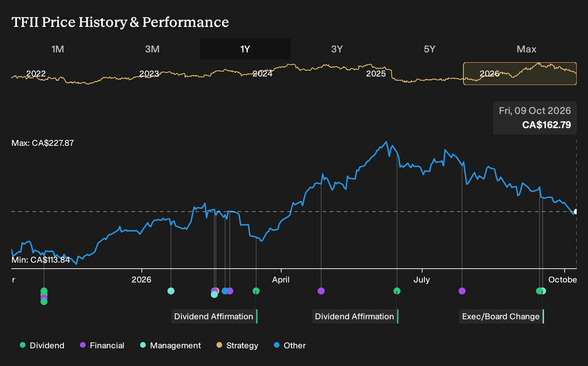This screenshot has width=588, height=366.
Task: Toggle the Dividend legend filter
Action: coord(42,345)
